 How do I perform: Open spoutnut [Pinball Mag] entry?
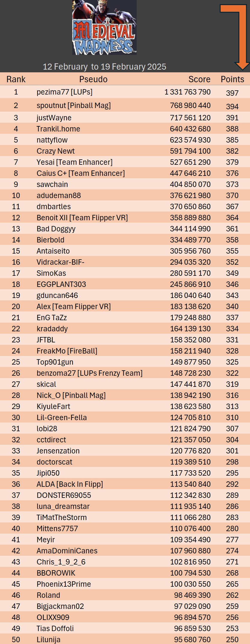[x=73, y=106]
